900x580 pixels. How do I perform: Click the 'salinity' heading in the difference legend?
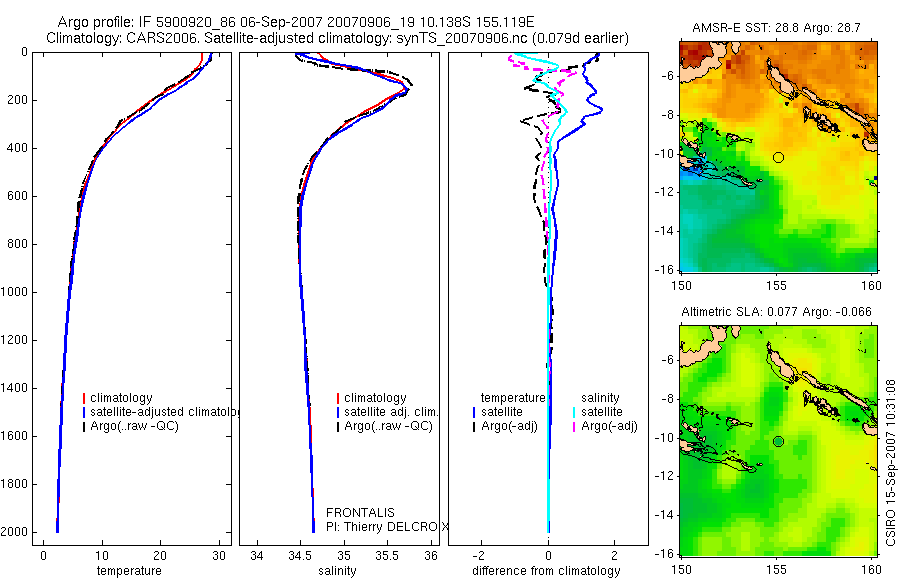pyautogui.click(x=600, y=398)
